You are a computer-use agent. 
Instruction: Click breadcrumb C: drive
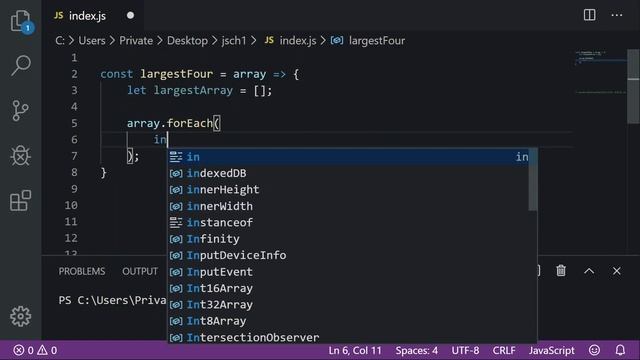60,40
